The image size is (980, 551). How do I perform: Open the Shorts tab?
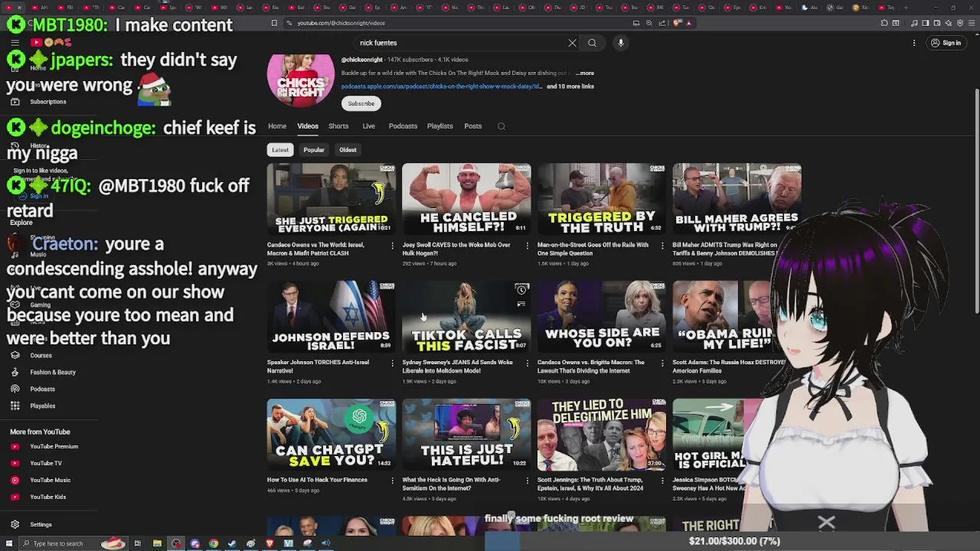[338, 126]
